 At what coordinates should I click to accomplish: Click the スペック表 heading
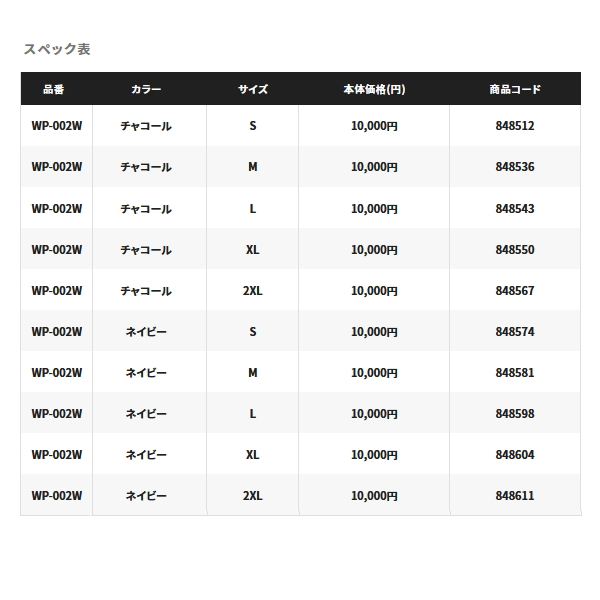point(57,49)
